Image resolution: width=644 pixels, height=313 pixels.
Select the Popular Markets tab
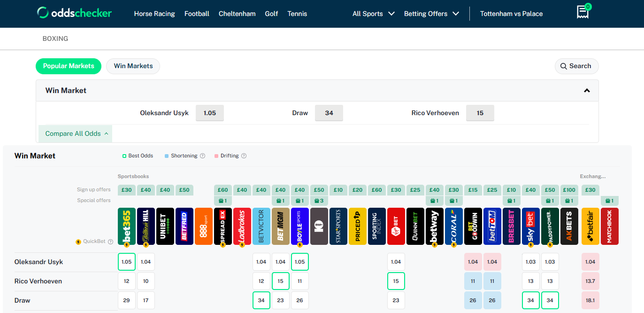tap(69, 66)
